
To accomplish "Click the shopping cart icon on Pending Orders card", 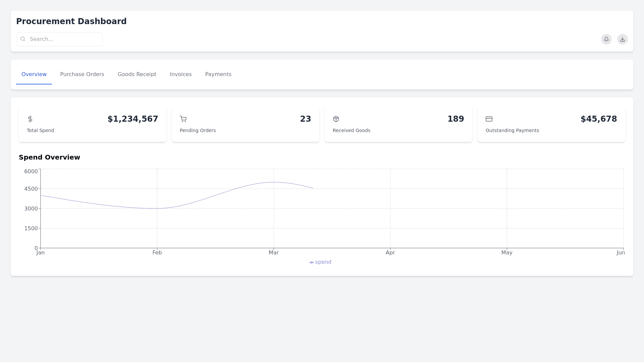I will pyautogui.click(x=183, y=119).
